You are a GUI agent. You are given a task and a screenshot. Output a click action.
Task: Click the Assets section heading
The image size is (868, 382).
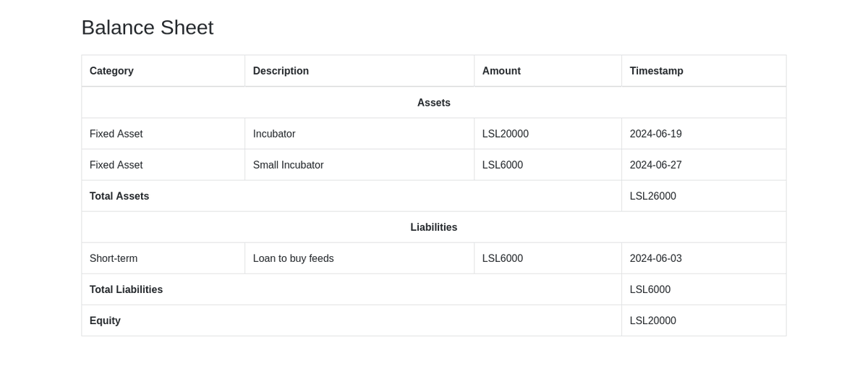click(434, 103)
